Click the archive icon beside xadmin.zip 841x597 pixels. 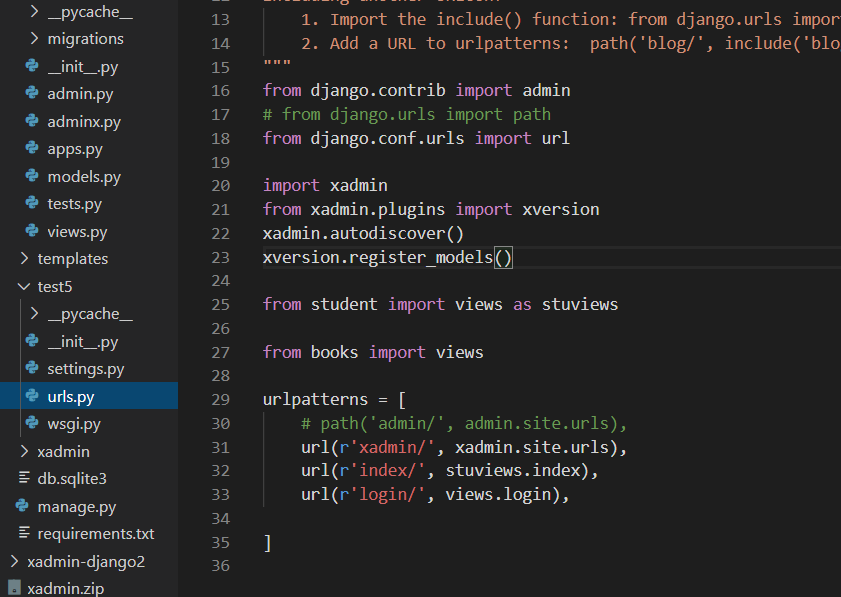pyautogui.click(x=13, y=589)
